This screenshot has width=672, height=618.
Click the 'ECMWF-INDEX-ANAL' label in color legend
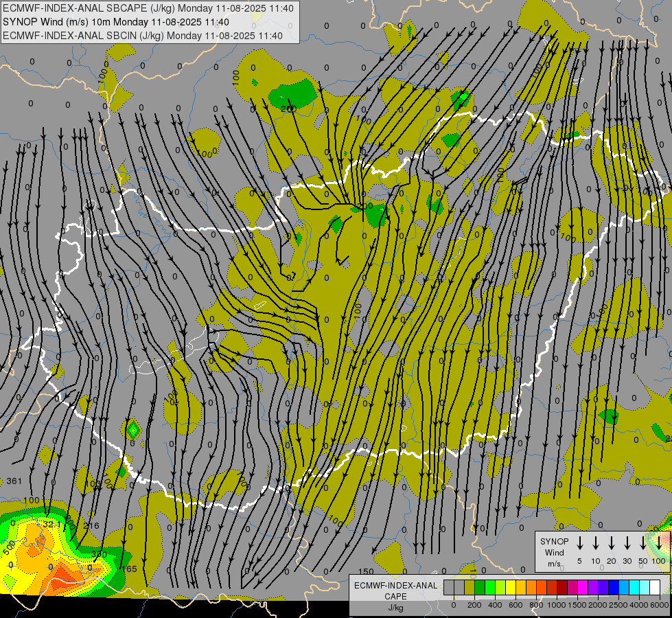(395, 586)
